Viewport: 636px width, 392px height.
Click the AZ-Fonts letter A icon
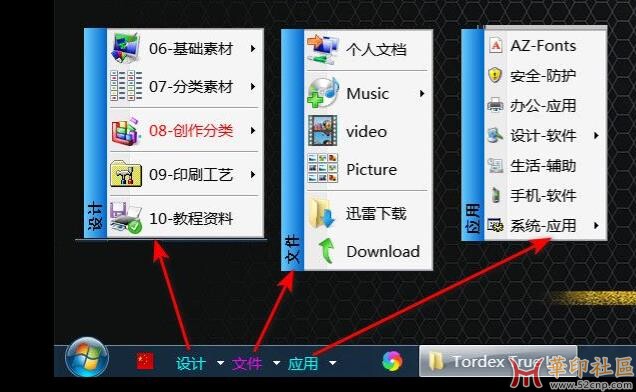tap(496, 45)
